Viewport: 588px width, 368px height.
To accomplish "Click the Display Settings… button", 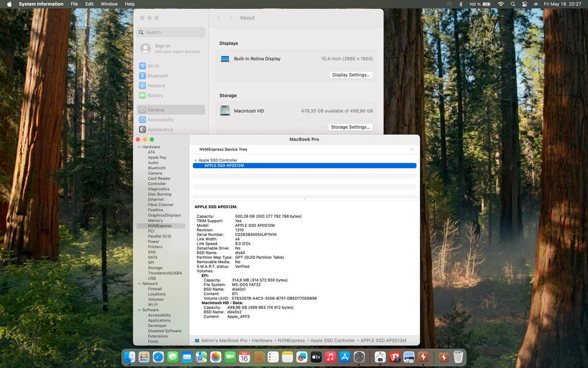I will [x=351, y=75].
